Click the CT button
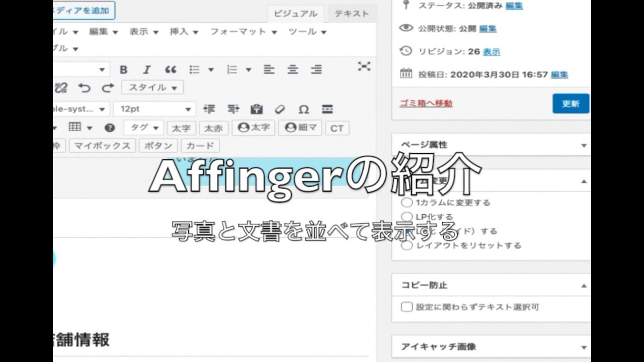 [x=337, y=129]
